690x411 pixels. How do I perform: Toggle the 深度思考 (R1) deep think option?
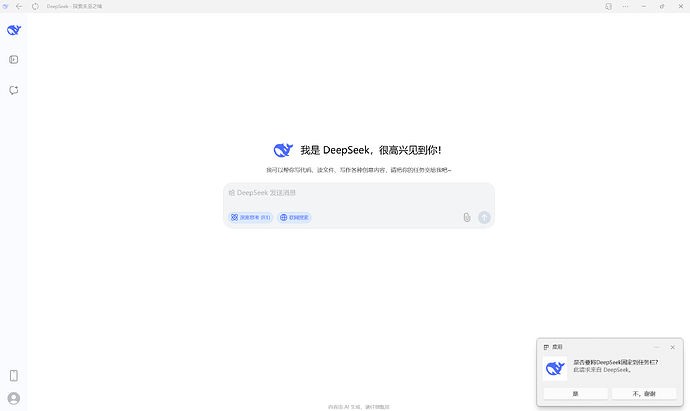point(250,217)
